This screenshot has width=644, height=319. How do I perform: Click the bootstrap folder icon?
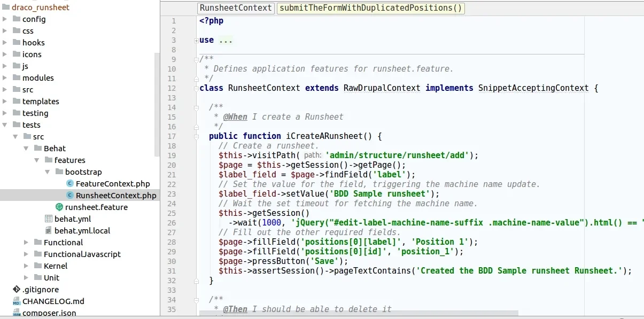click(59, 172)
